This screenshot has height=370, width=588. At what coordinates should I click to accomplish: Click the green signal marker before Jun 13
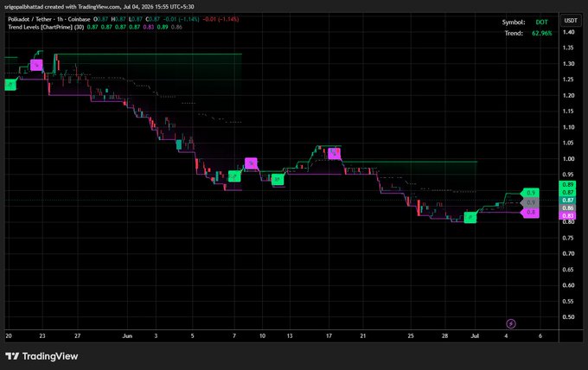pos(278,180)
